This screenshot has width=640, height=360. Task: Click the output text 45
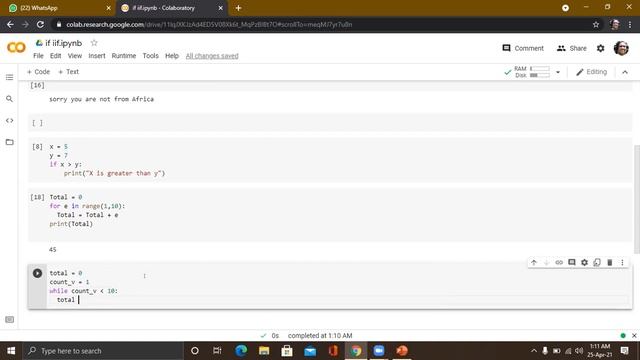coord(53,249)
